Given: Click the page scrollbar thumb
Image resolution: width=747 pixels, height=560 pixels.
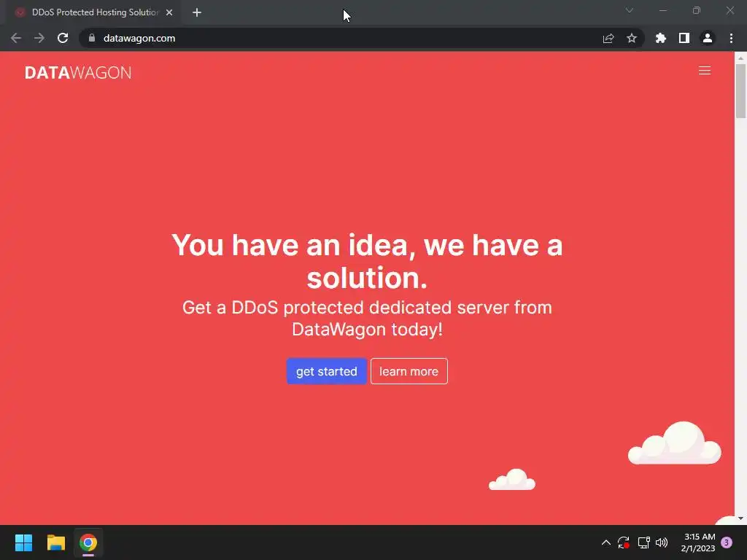Looking at the screenshot, I should 740,90.
